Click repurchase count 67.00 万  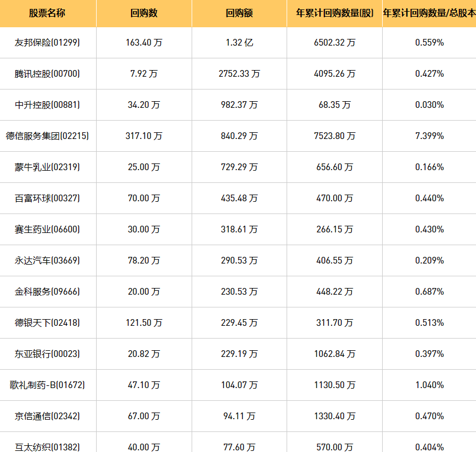pos(144,416)
